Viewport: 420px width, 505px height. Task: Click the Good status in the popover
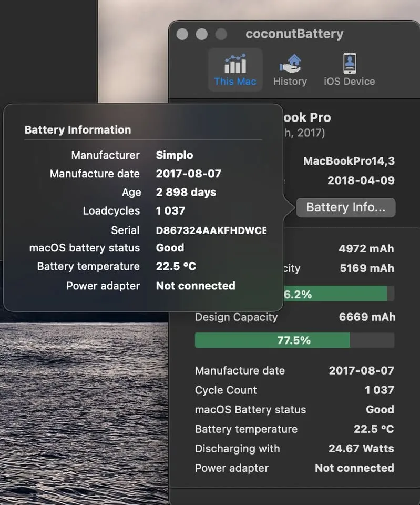click(170, 248)
